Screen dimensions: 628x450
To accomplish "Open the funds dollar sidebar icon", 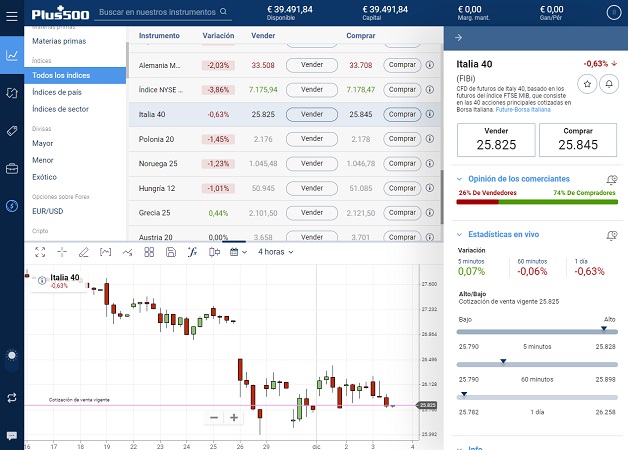I will click(12, 206).
